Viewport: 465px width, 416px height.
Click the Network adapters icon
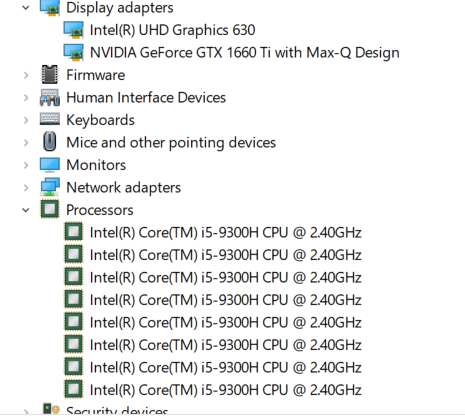(x=50, y=187)
